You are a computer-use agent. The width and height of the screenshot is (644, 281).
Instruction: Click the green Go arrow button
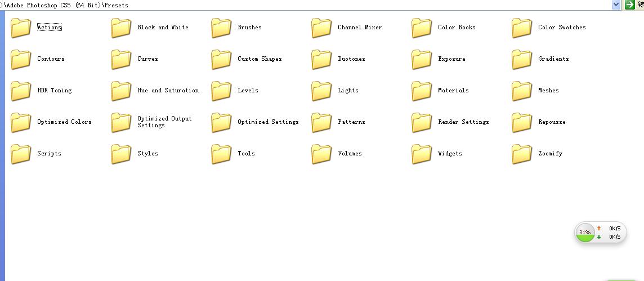click(629, 5)
